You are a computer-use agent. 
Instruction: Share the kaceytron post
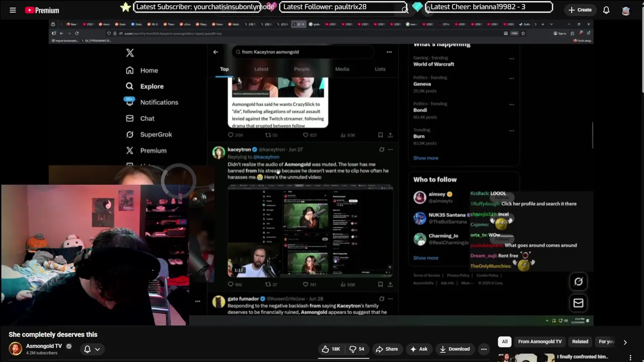pyautogui.click(x=390, y=285)
